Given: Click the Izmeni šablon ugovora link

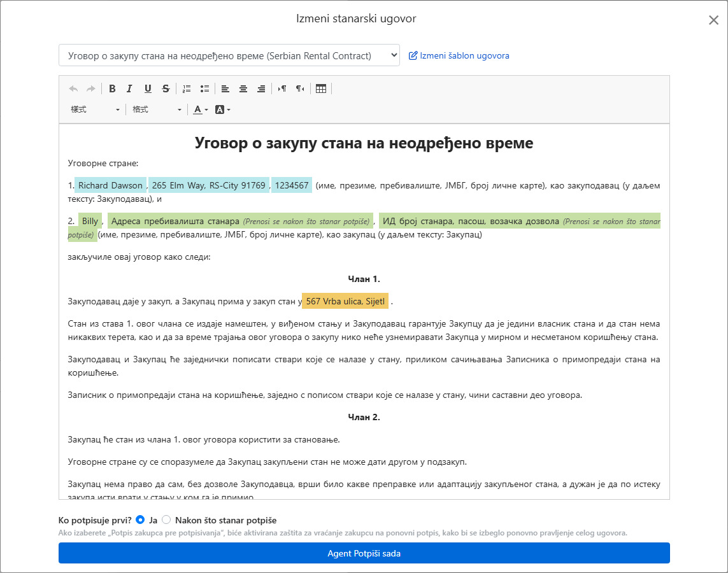Looking at the screenshot, I should tap(459, 55).
